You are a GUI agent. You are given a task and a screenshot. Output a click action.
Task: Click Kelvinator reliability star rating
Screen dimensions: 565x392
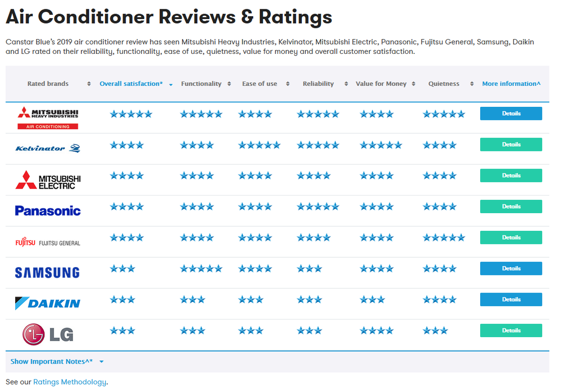(x=318, y=145)
